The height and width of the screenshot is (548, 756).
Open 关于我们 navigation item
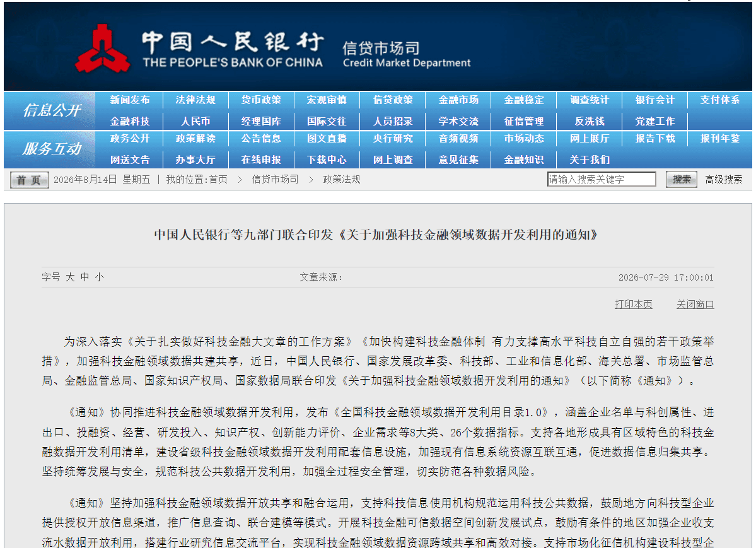(x=589, y=160)
